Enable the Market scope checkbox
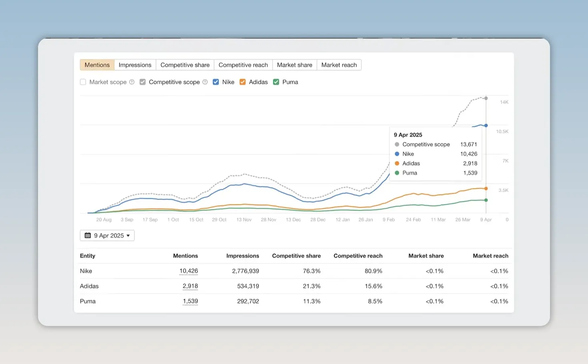The height and width of the screenshot is (364, 588). [83, 82]
